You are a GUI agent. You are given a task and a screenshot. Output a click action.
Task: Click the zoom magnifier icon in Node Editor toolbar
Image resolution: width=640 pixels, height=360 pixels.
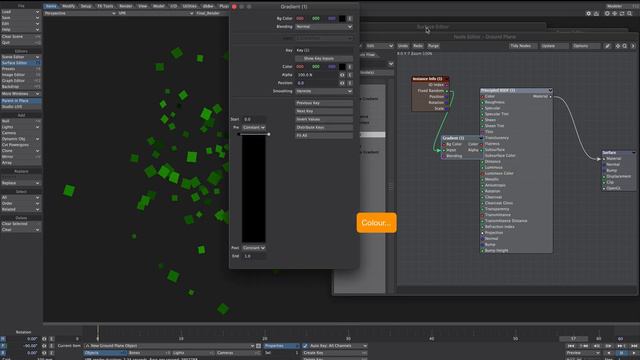(624, 46)
